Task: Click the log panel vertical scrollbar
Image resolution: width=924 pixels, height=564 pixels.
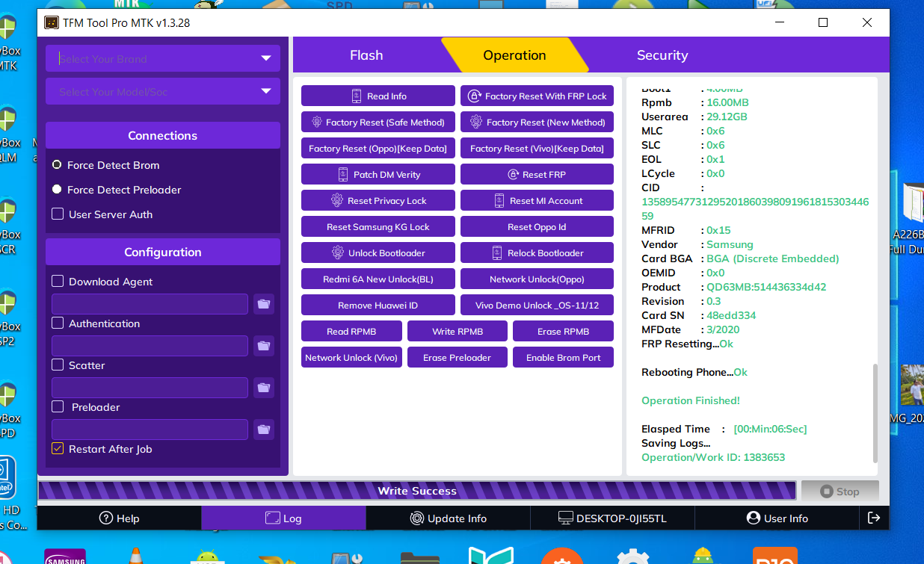Action: 875,413
